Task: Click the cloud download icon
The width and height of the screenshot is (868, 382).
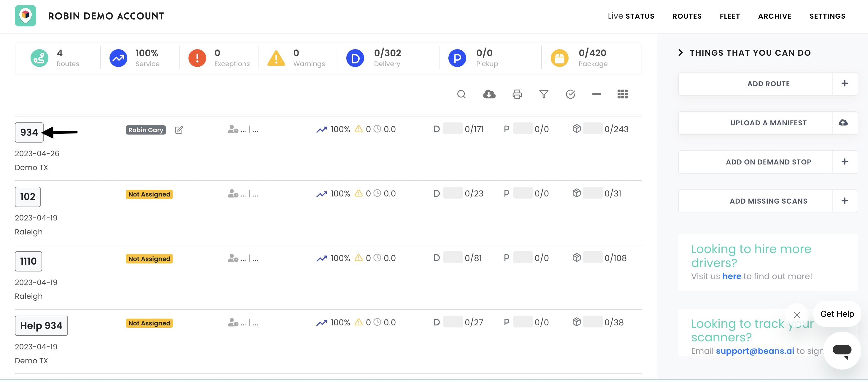Action: click(x=489, y=94)
